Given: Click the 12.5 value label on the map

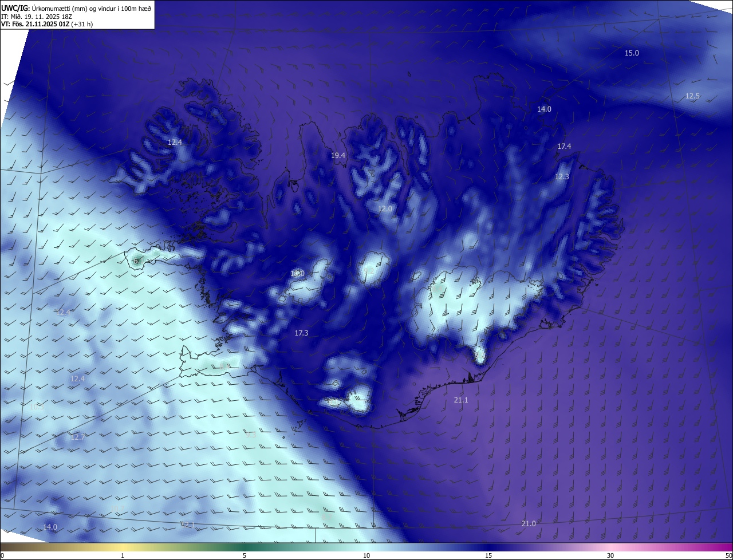Looking at the screenshot, I should tap(692, 96).
